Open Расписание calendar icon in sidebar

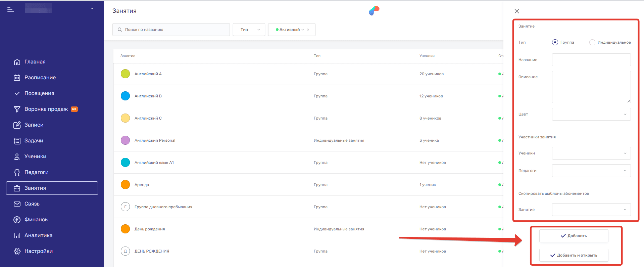(x=17, y=78)
